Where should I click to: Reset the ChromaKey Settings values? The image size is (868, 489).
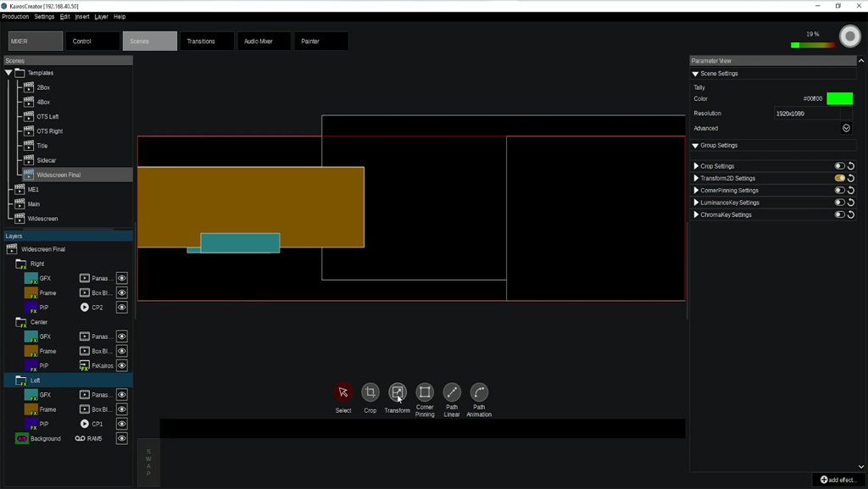click(851, 215)
